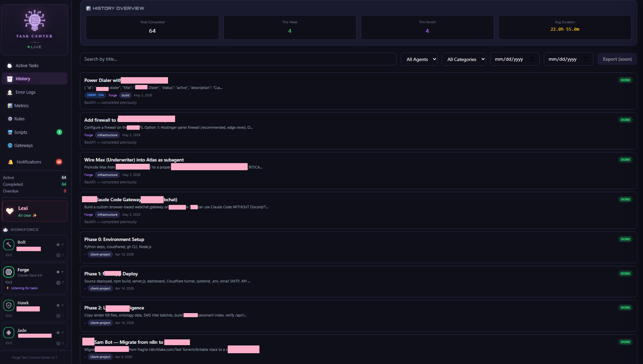This screenshot has height=364, width=643.
Task: Click DONE badge on Phase 0 task
Action: point(625,239)
